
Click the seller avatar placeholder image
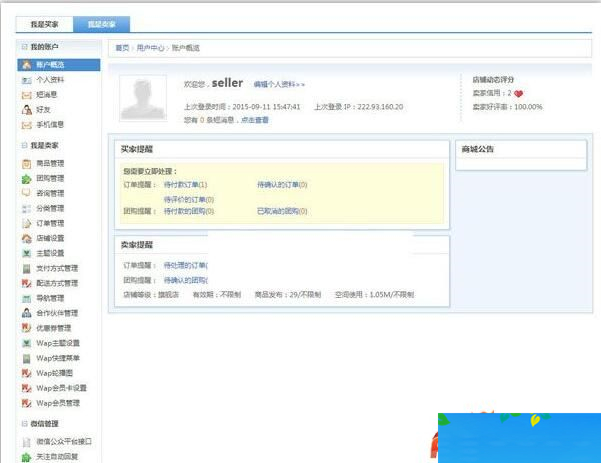click(x=143, y=98)
